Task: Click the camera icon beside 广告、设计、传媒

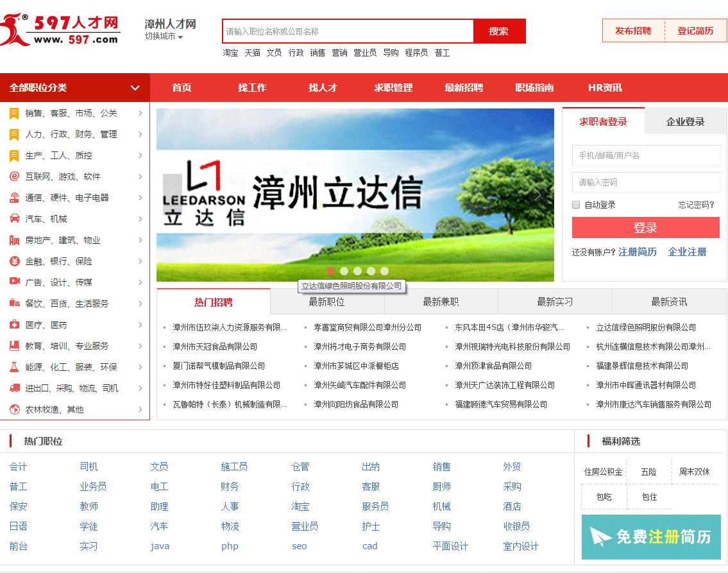Action: [x=14, y=282]
